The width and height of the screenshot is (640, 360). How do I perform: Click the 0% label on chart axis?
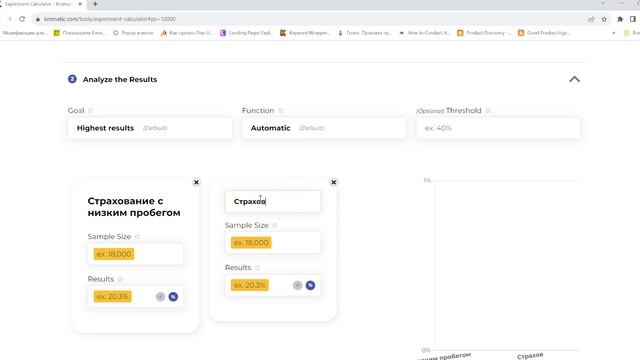[426, 350]
